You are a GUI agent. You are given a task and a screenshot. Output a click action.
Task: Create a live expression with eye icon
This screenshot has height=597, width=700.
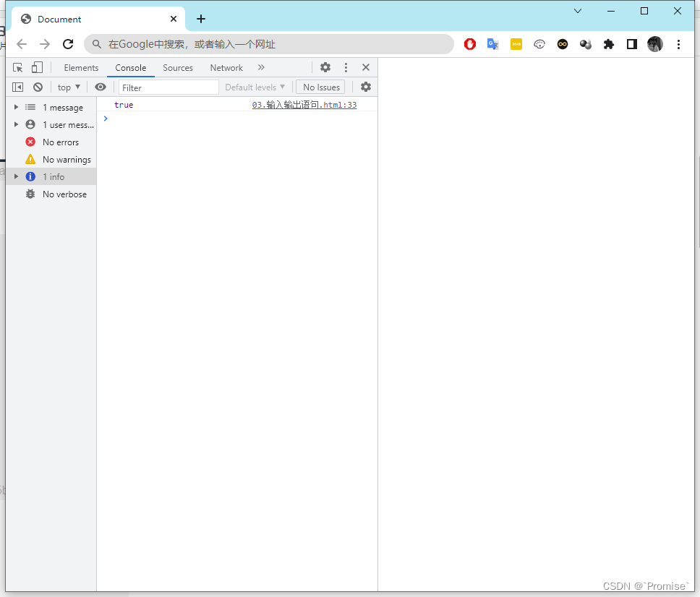[x=101, y=87]
